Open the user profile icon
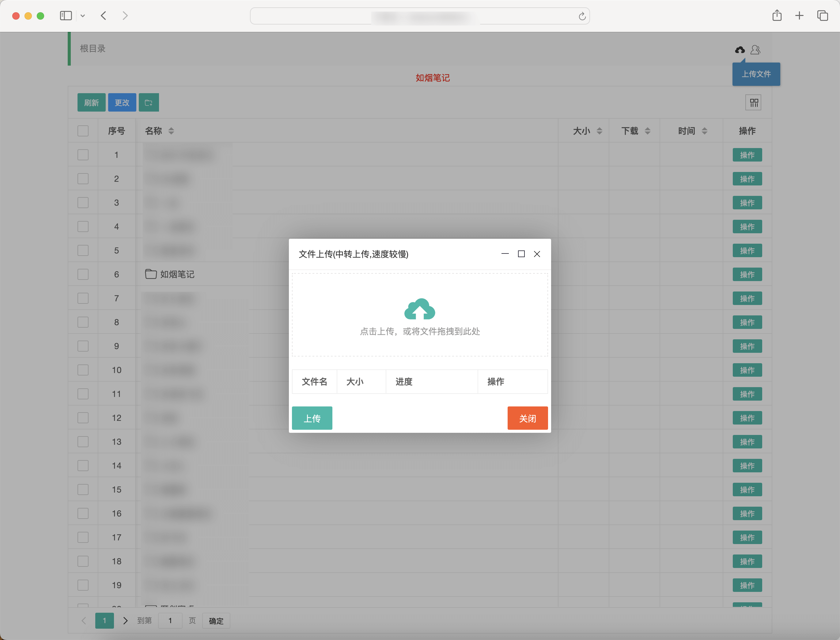 [755, 50]
